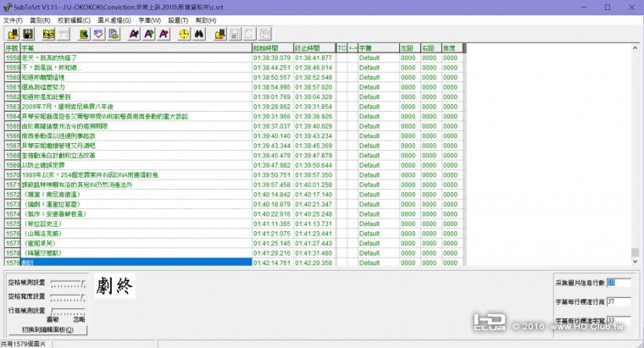
Task: Click the purple A icon with black arrow
Action: (x=134, y=34)
